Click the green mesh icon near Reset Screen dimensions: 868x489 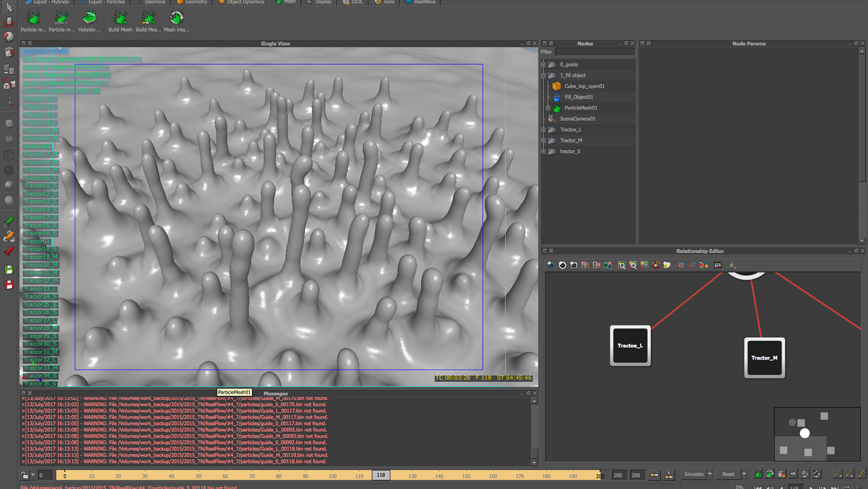pyautogui.click(x=758, y=474)
